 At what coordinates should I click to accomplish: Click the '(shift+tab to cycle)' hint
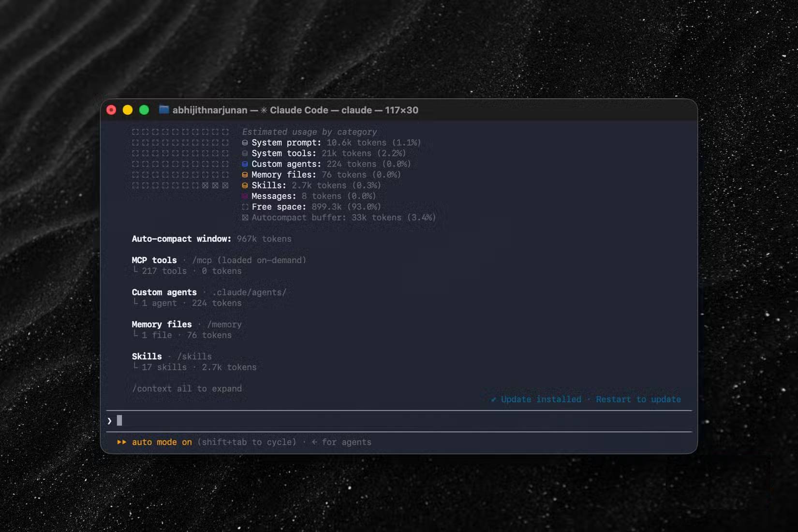[247, 442]
